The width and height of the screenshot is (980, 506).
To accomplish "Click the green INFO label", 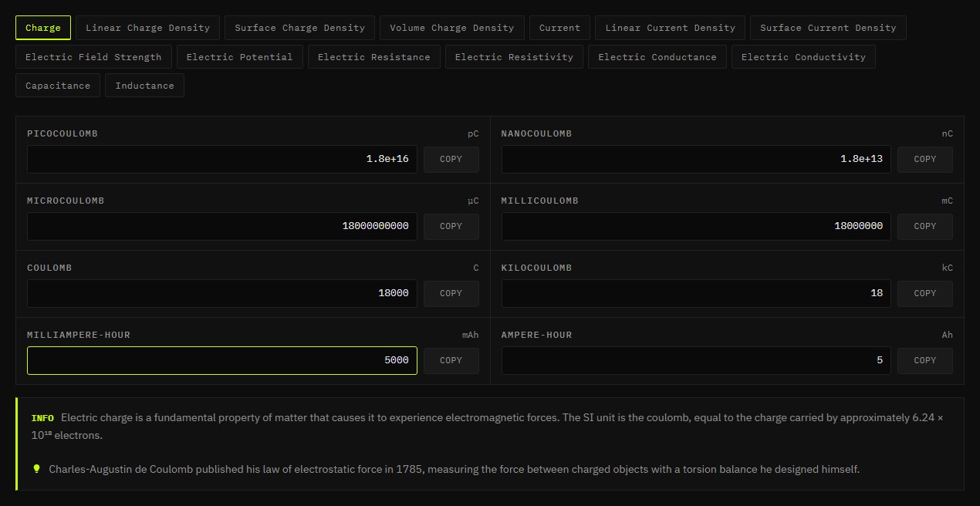I will coord(42,418).
